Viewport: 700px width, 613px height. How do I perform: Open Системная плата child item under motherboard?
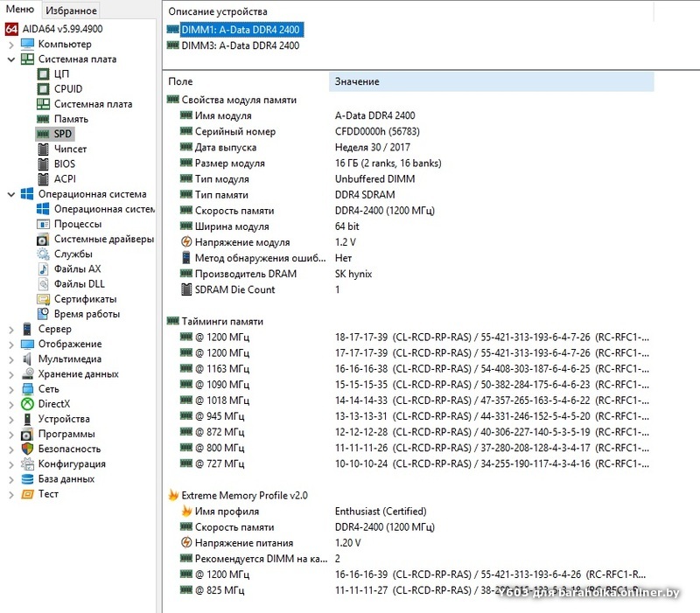point(93,104)
